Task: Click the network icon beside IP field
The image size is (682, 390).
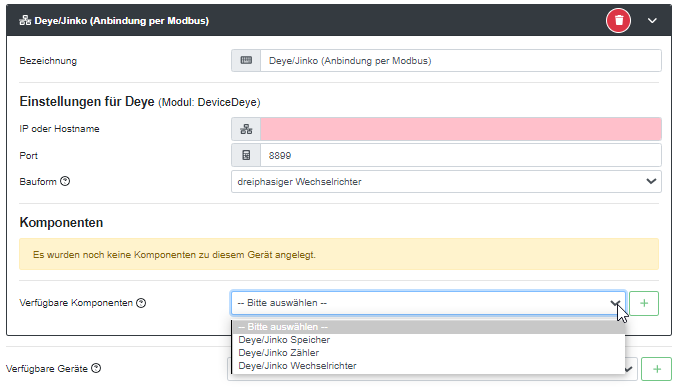Action: click(x=246, y=129)
